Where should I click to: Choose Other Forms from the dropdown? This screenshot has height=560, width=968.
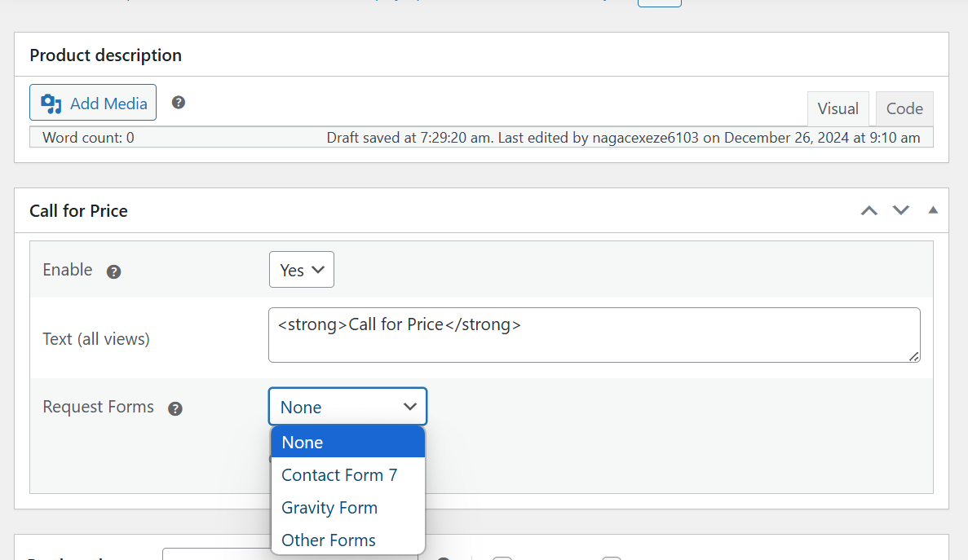pyautogui.click(x=328, y=540)
